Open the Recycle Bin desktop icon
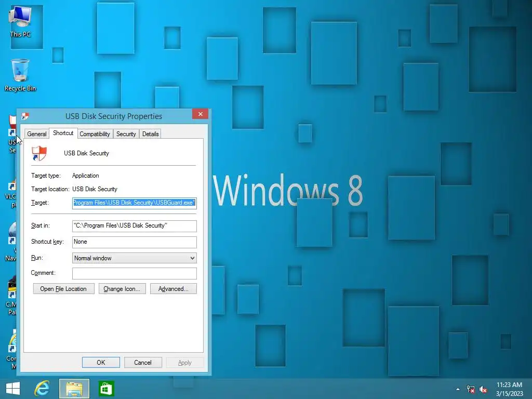This screenshot has width=532, height=399. [20, 75]
